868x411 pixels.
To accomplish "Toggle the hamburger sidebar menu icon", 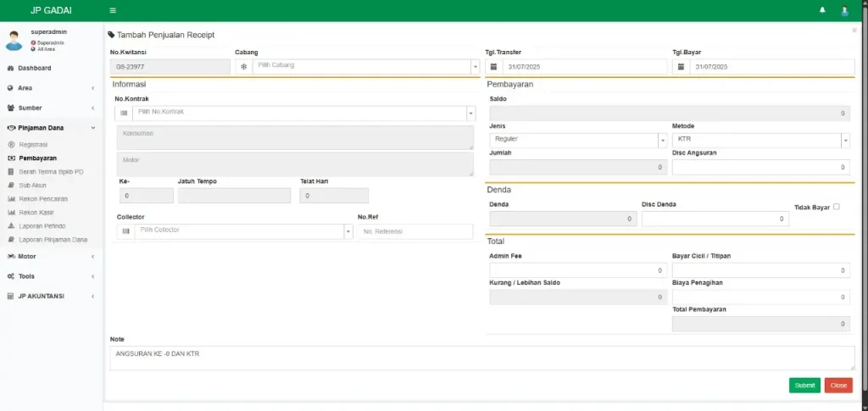I will point(113,10).
